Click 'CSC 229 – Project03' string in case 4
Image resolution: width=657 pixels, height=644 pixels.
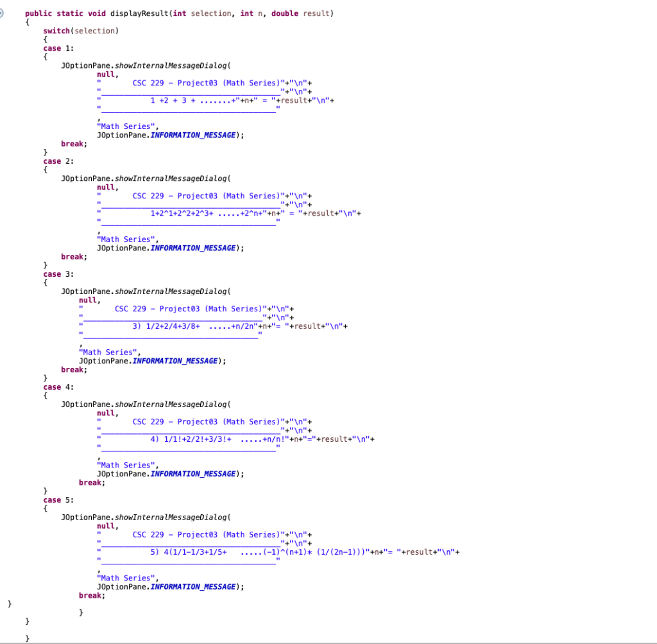175,422
